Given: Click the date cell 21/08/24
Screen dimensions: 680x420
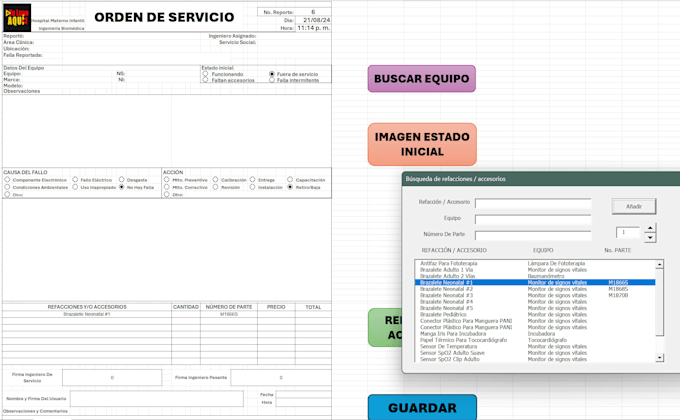Looking at the screenshot, I should (313, 20).
